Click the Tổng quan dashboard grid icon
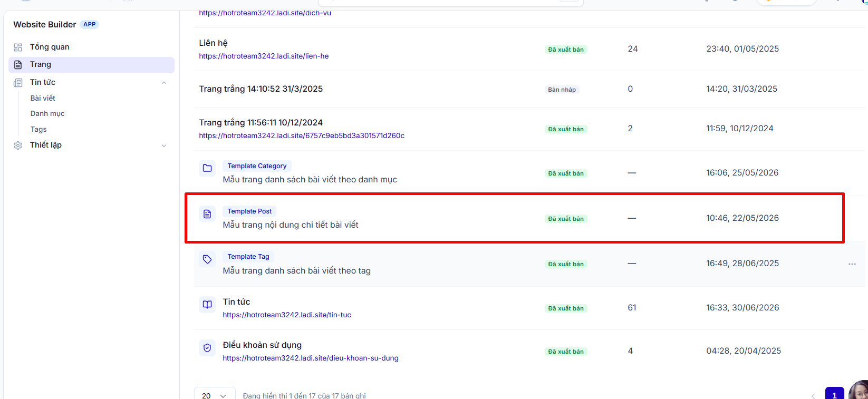This screenshot has width=868, height=399. point(18,47)
